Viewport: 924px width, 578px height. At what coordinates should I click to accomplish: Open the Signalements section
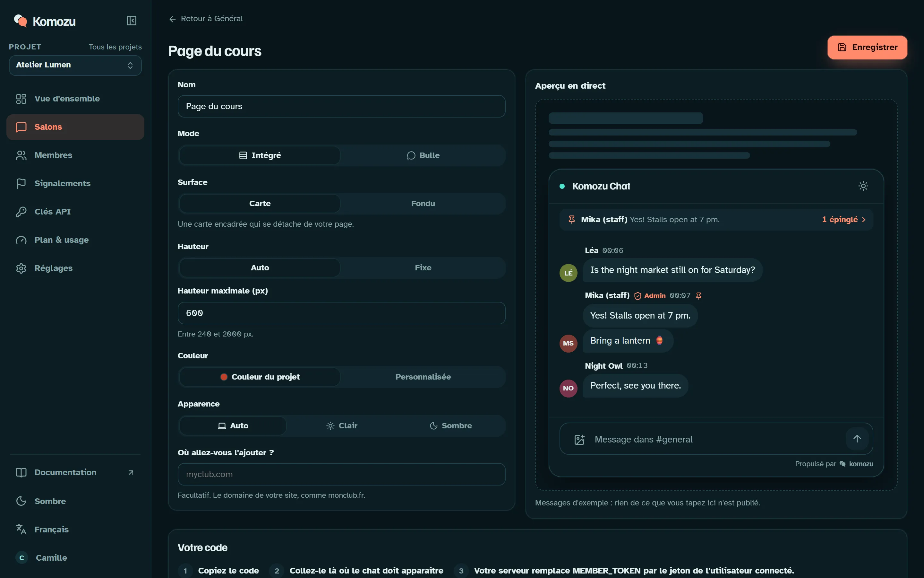[x=75, y=183]
